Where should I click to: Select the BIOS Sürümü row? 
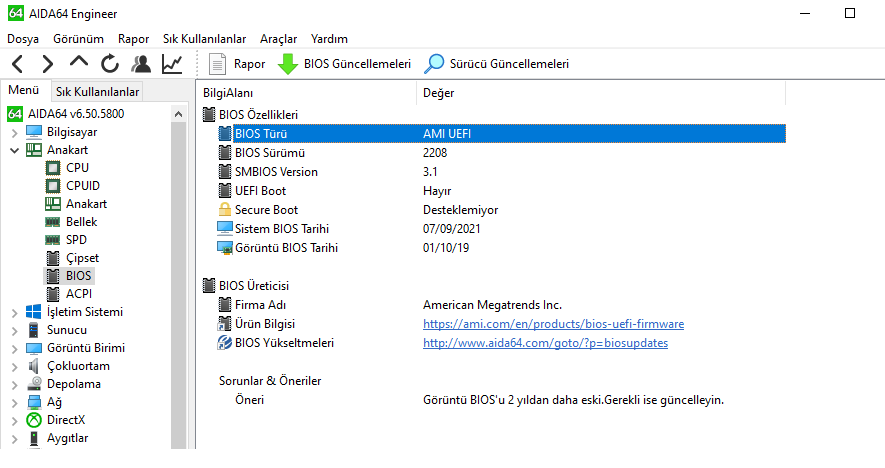pyautogui.click(x=501, y=153)
